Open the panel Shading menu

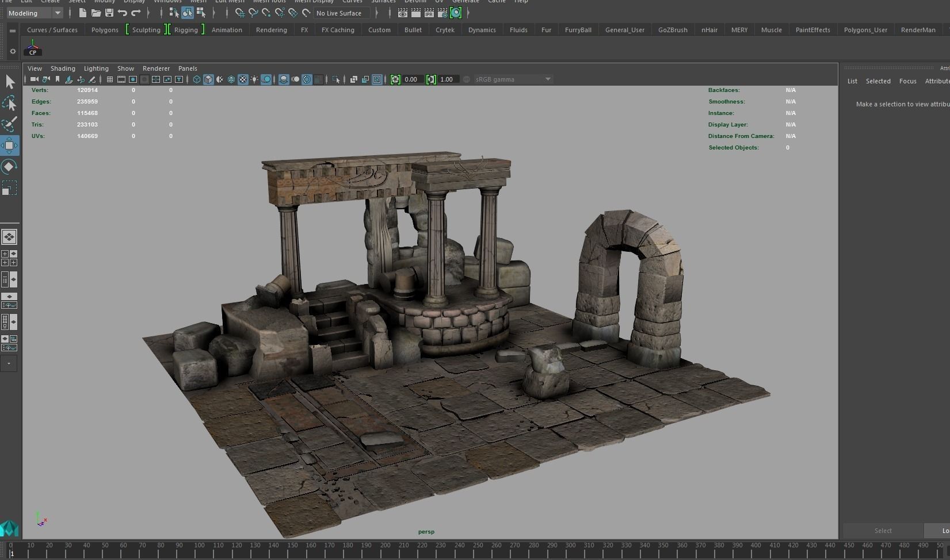(63, 68)
